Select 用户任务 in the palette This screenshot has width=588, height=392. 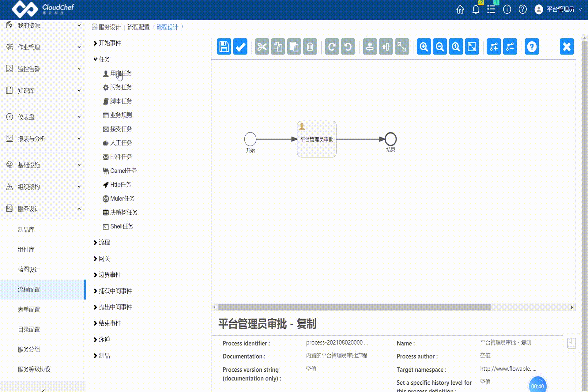pos(118,73)
